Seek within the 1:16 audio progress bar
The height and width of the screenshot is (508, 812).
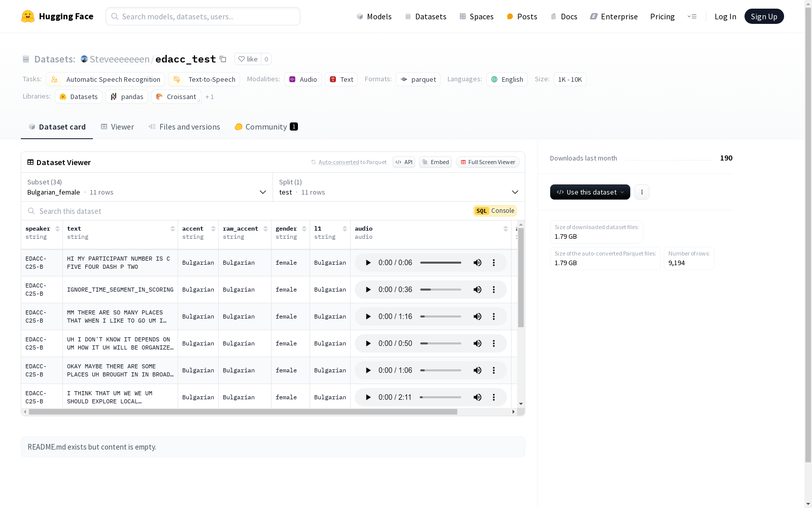click(441, 316)
